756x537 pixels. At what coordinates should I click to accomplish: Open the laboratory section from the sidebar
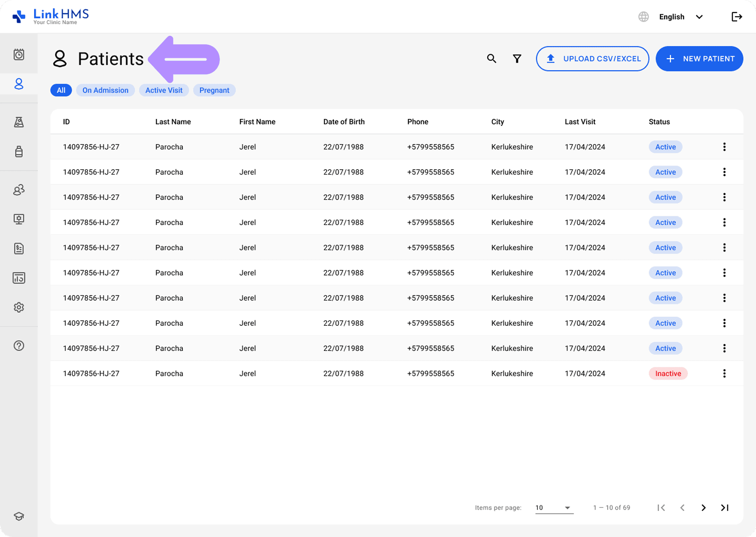pos(19,122)
